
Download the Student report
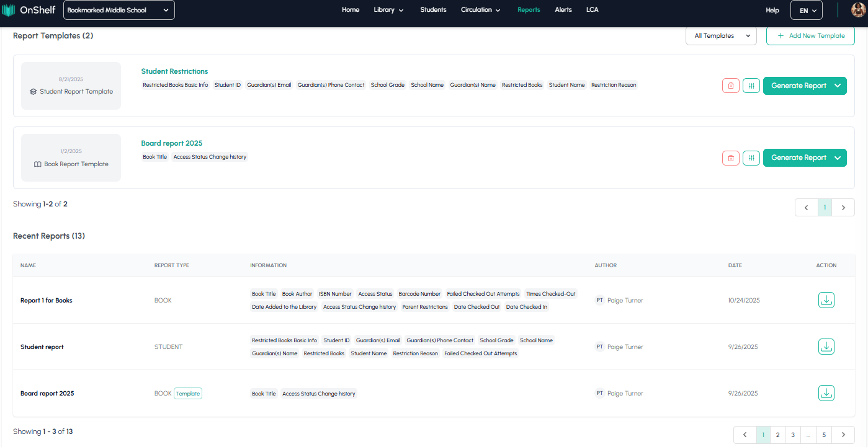(x=826, y=347)
